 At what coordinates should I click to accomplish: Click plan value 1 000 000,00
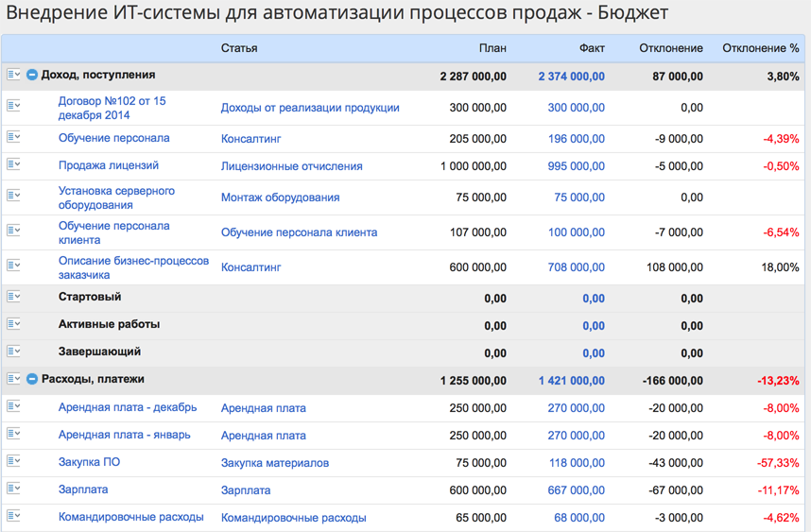point(474,166)
